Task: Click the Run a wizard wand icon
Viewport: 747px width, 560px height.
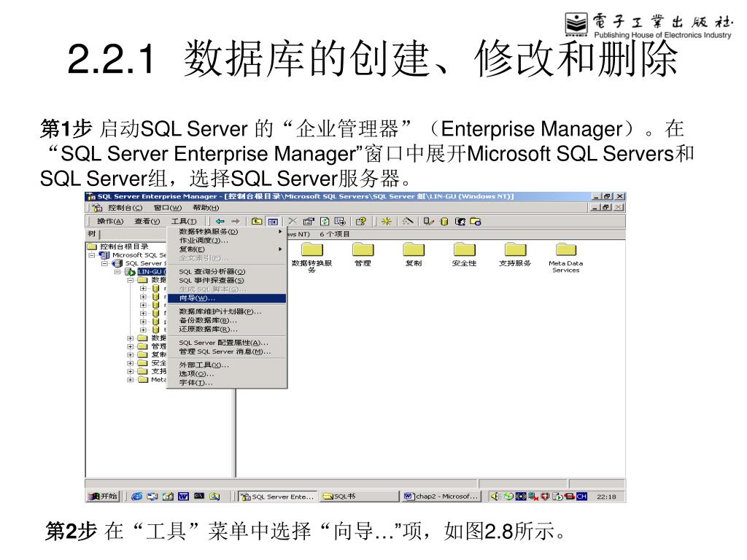Action: 407,222
